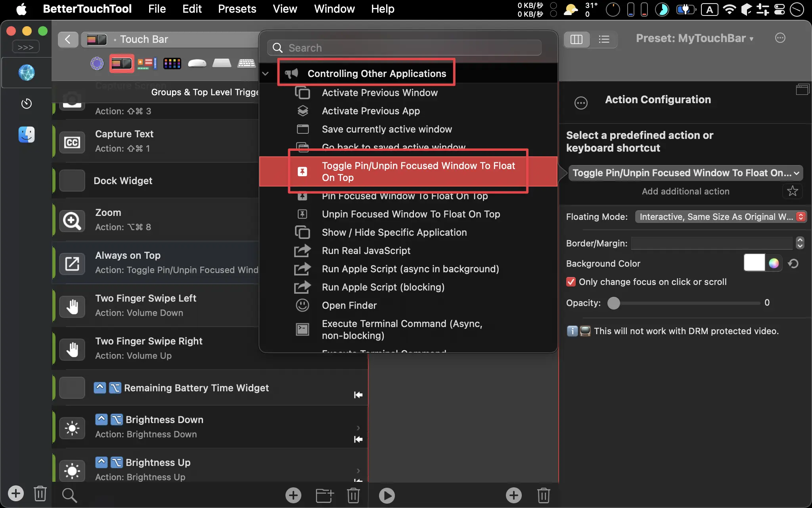Add a new app with the plus icon
812x508 pixels.
point(16,494)
